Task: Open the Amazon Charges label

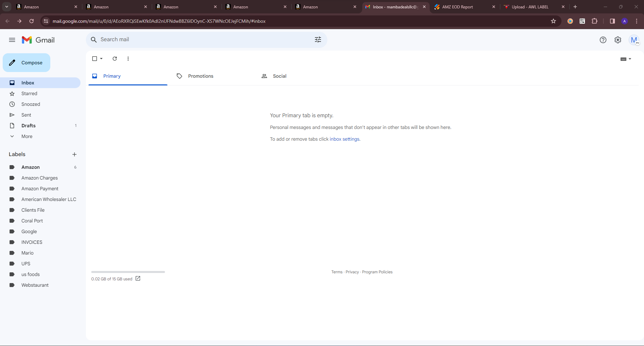Action: (x=40, y=178)
